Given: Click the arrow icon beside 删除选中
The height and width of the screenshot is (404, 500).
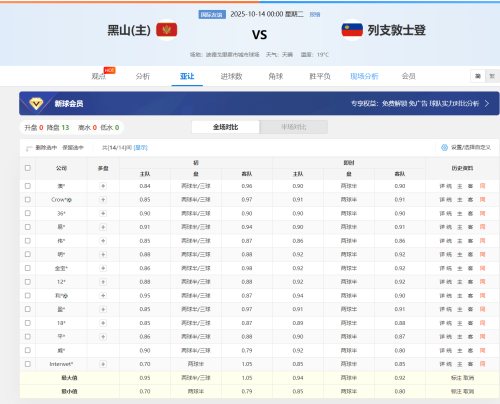Looking at the screenshot, I should (29, 148).
